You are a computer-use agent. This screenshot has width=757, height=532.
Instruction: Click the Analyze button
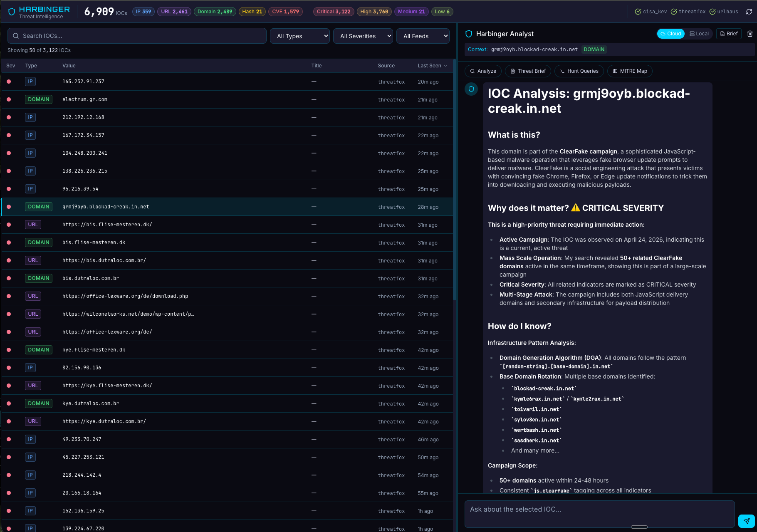click(483, 71)
